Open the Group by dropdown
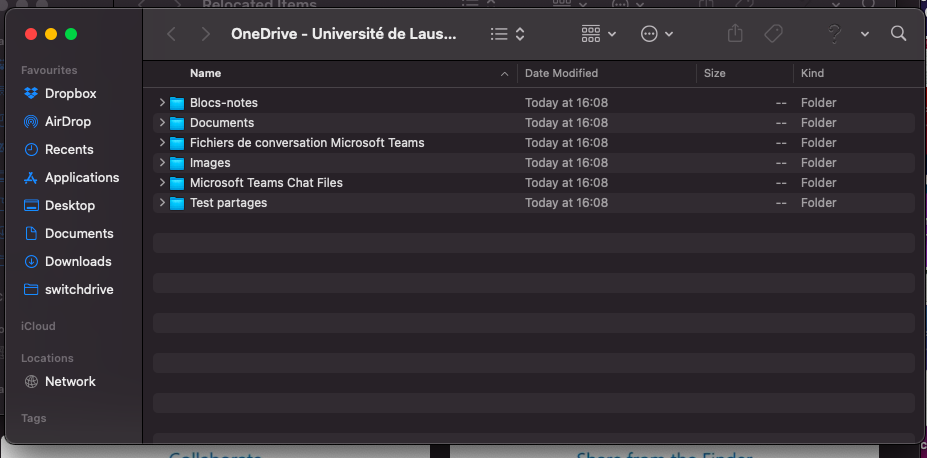The height and width of the screenshot is (458, 927). click(x=598, y=34)
